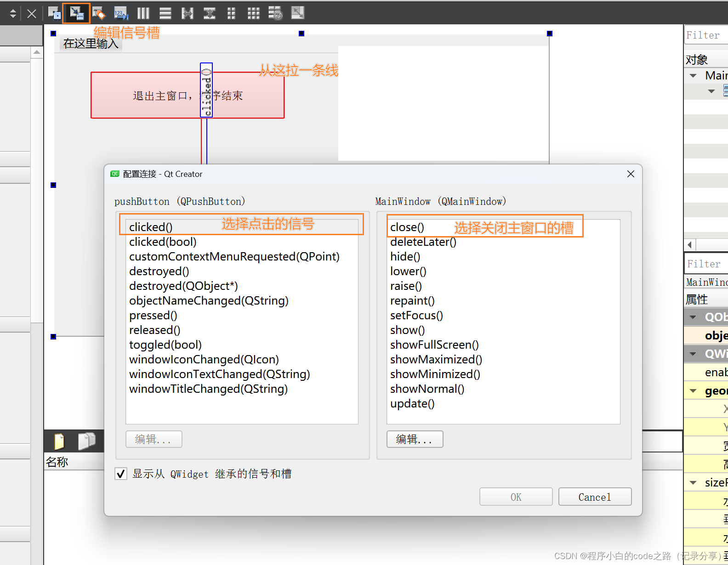Click the object inspector Filter field
Image resolution: width=728 pixels, height=565 pixels.
[706, 35]
